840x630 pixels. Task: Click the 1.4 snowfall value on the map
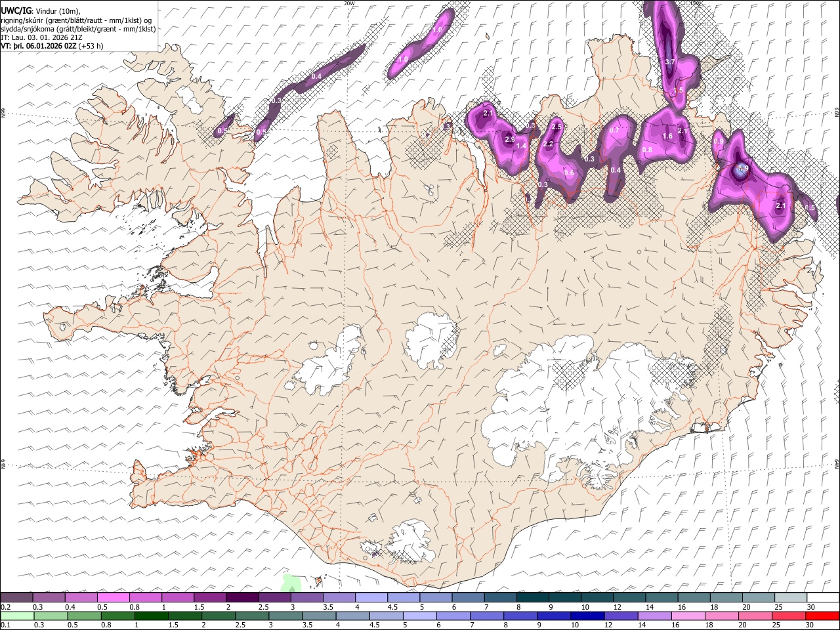tap(522, 146)
